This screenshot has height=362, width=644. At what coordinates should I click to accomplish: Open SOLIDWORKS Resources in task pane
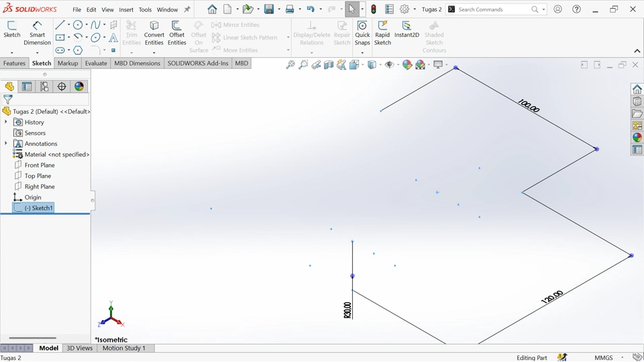click(637, 89)
